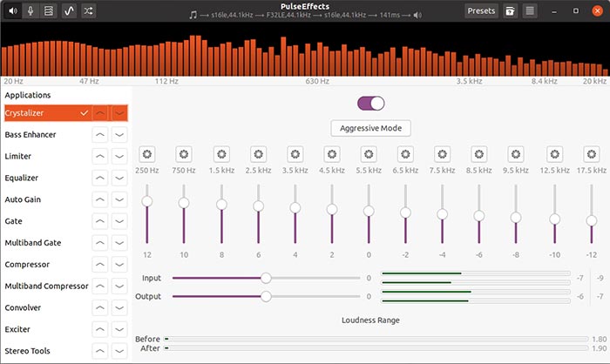This screenshot has height=364, width=610.
Task: Click the orange spectrum analyzer display
Action: coord(305,50)
